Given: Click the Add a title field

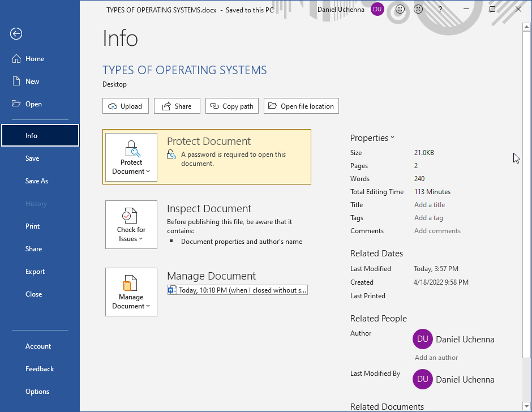Looking at the screenshot, I should point(429,204).
